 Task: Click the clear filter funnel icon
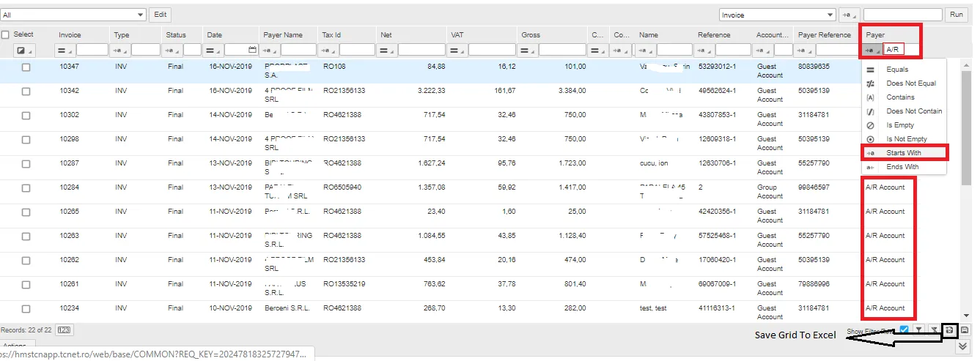(935, 330)
